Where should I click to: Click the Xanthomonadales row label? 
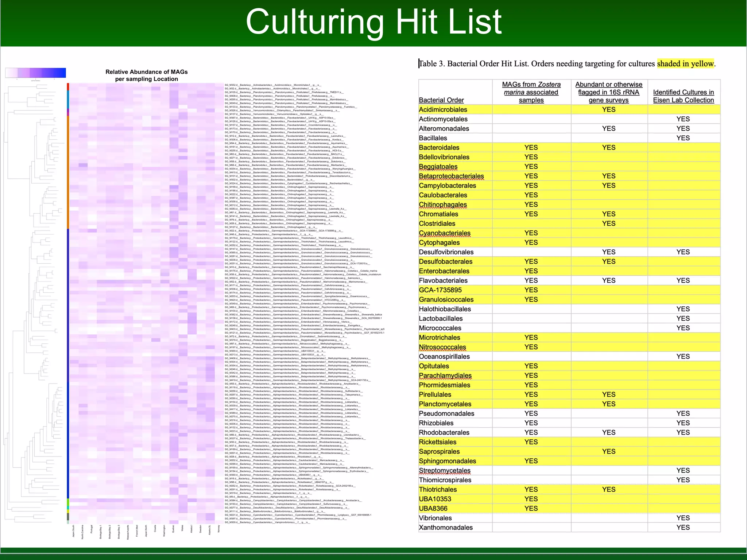coord(446,528)
